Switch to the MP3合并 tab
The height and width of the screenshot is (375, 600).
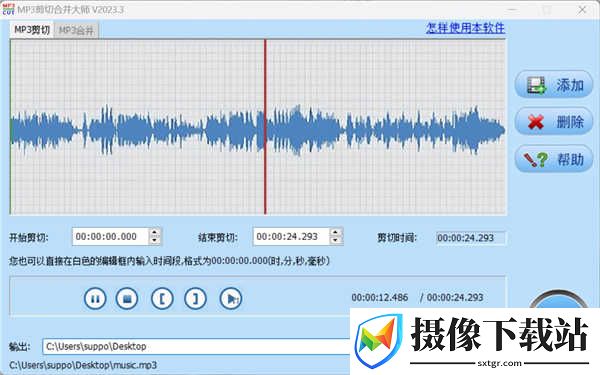point(76,31)
